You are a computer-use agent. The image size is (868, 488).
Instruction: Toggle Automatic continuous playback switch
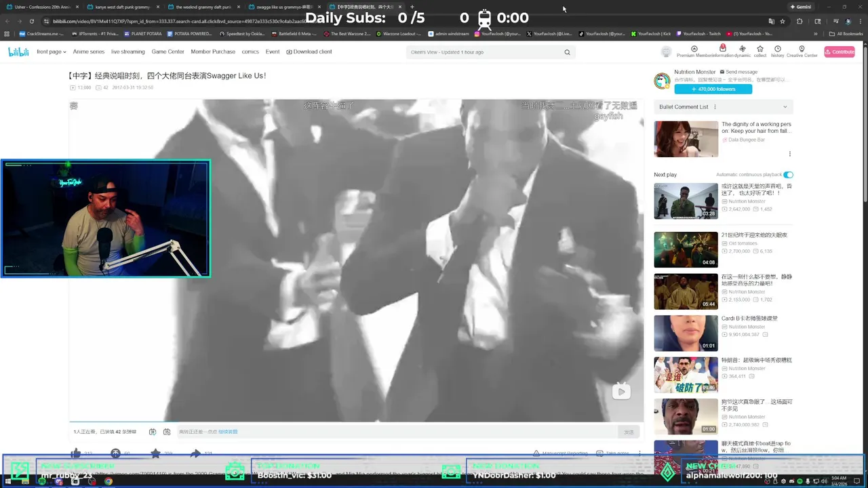(x=788, y=174)
